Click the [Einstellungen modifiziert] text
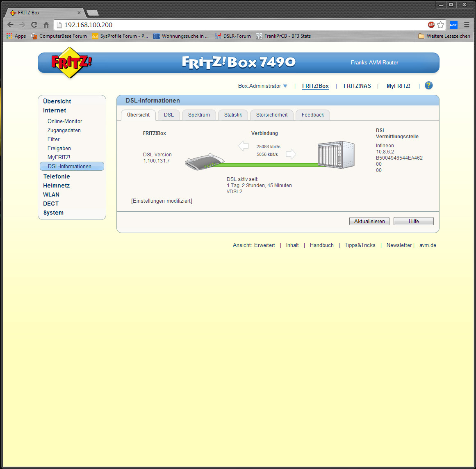476x469 pixels. (x=162, y=201)
